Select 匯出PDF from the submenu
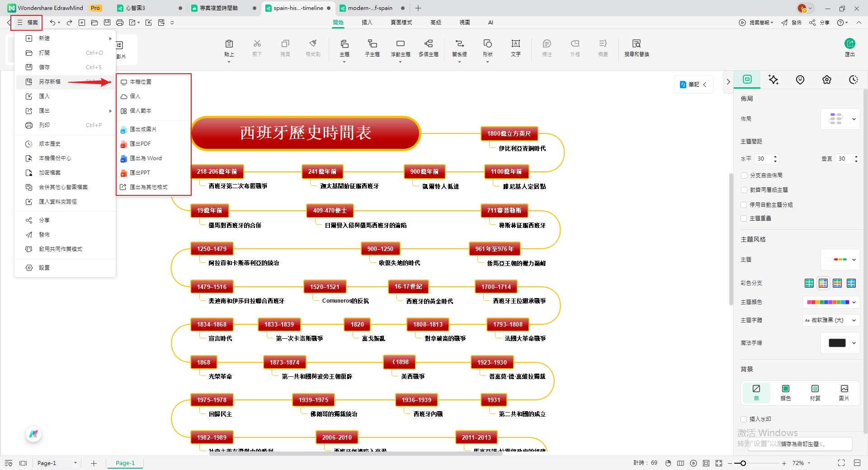 point(140,144)
